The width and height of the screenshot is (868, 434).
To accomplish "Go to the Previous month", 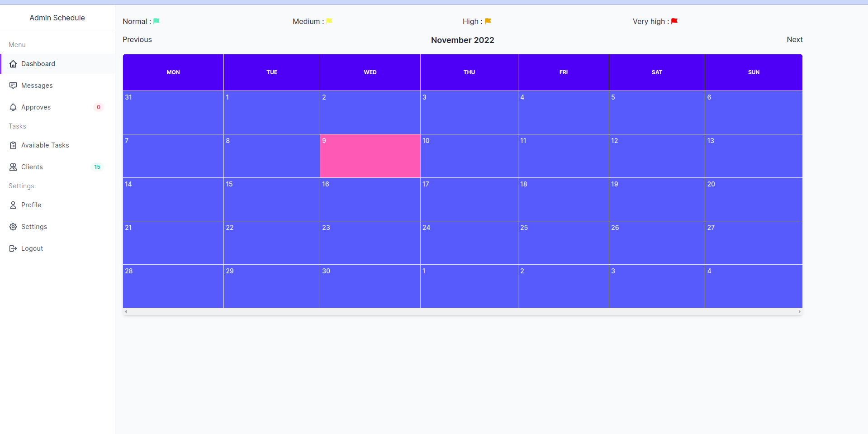I will pos(137,40).
